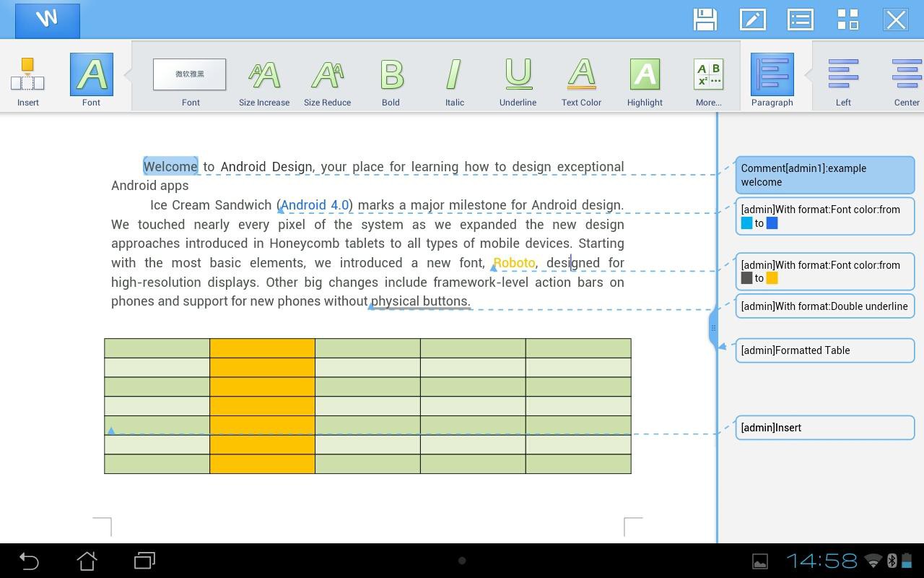Align paragraph Left
924x578 pixels.
coord(843,81)
